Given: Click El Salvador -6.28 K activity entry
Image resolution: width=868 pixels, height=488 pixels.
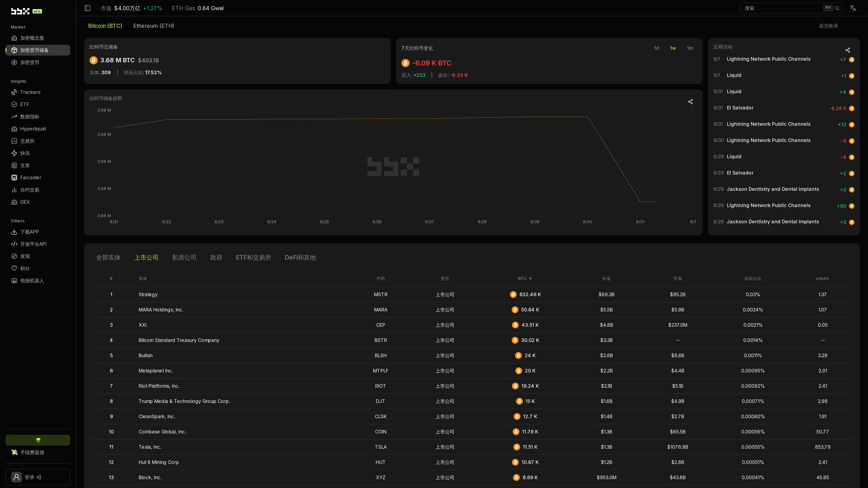Looking at the screenshot, I should (783, 108).
